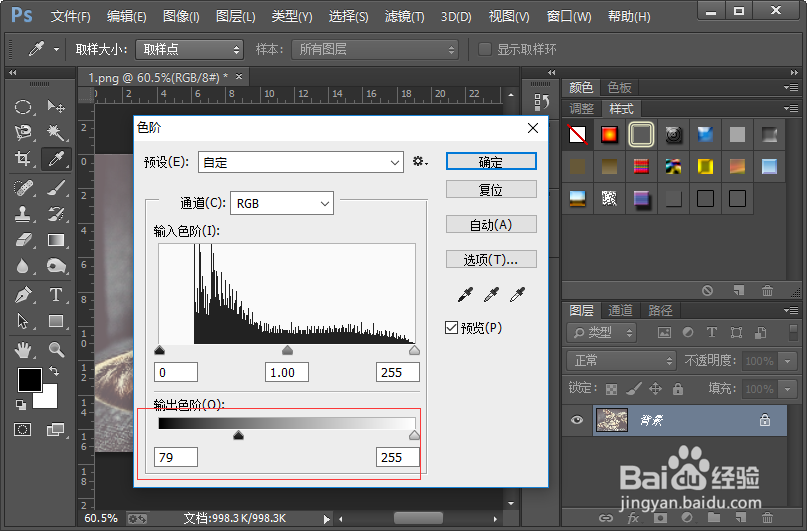
Task: Select the Eraser tool
Action: coord(23,240)
